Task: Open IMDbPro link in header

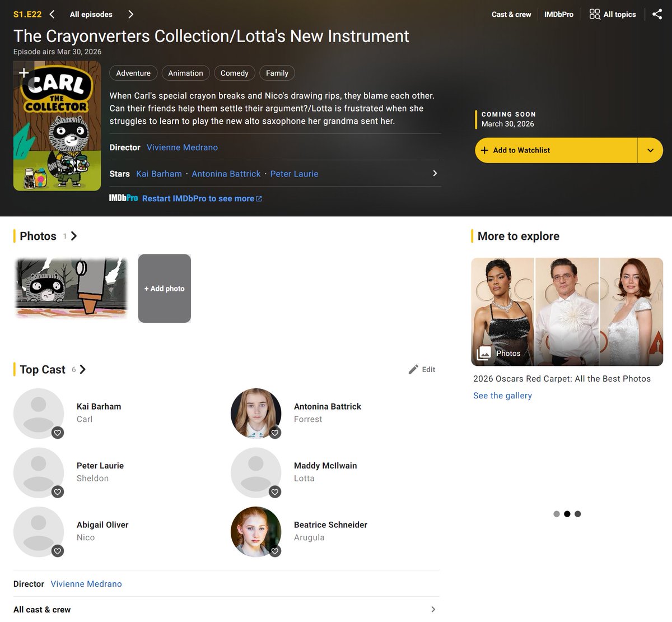Action: [x=559, y=14]
